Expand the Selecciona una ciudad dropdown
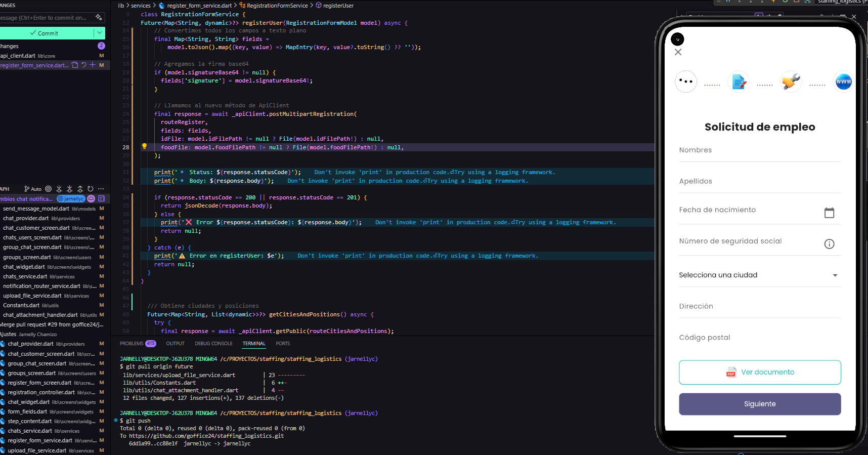 point(835,275)
